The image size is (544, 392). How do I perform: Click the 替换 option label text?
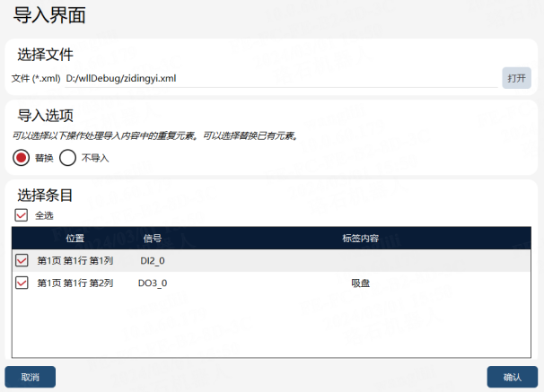44,158
